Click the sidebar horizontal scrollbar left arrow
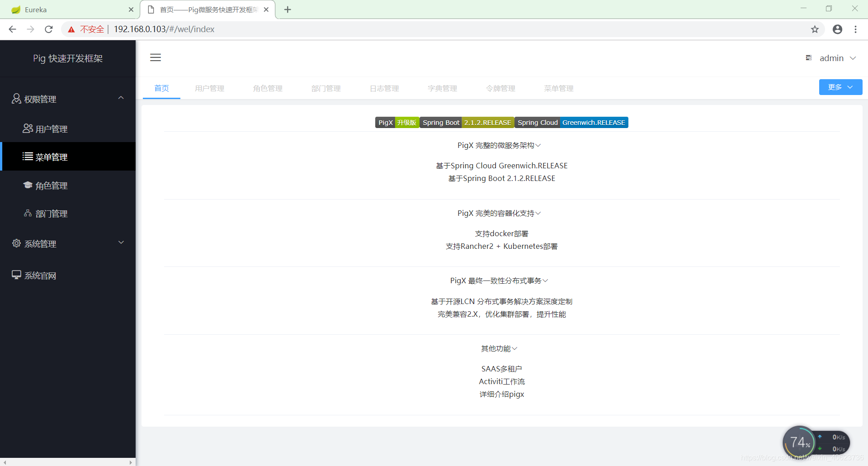Screen dimensions: 868x466 coord(5,462)
